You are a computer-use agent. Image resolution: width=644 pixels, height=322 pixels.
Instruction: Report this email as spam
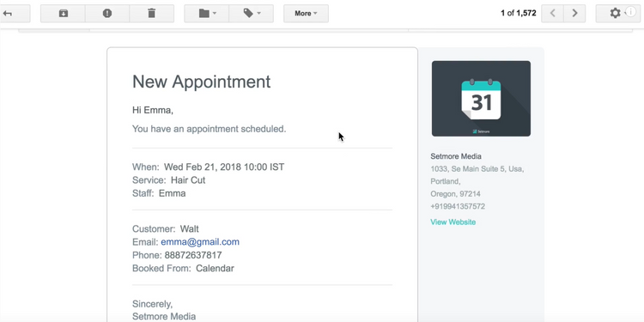pos(107,14)
